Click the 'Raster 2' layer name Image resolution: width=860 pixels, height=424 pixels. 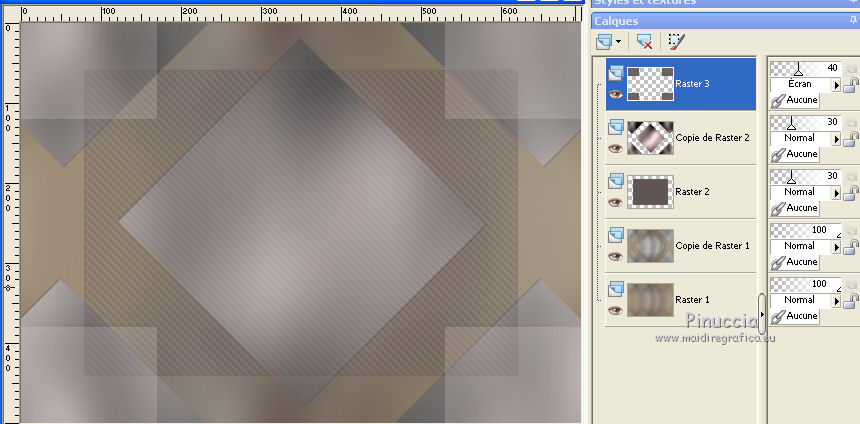pyautogui.click(x=692, y=191)
